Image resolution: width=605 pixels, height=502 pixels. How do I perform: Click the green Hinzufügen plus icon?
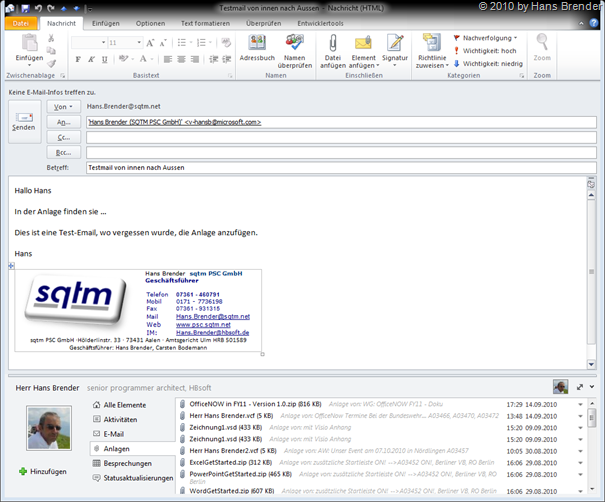point(24,470)
